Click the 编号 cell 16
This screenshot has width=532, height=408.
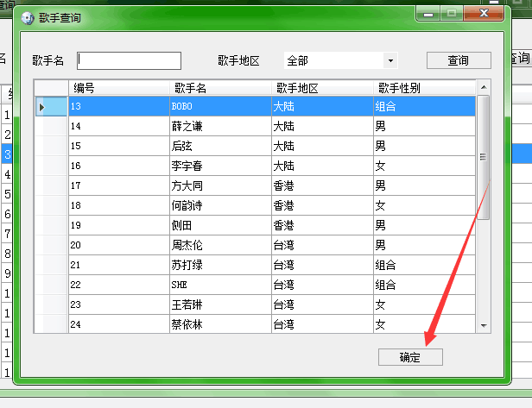[119, 166]
